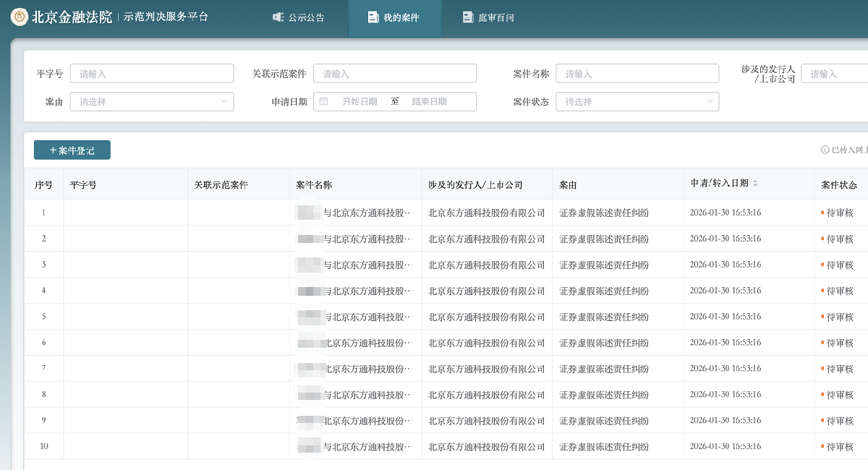Click the 案件名称 input field
Image resolution: width=868 pixels, height=470 pixels.
pyautogui.click(x=637, y=73)
